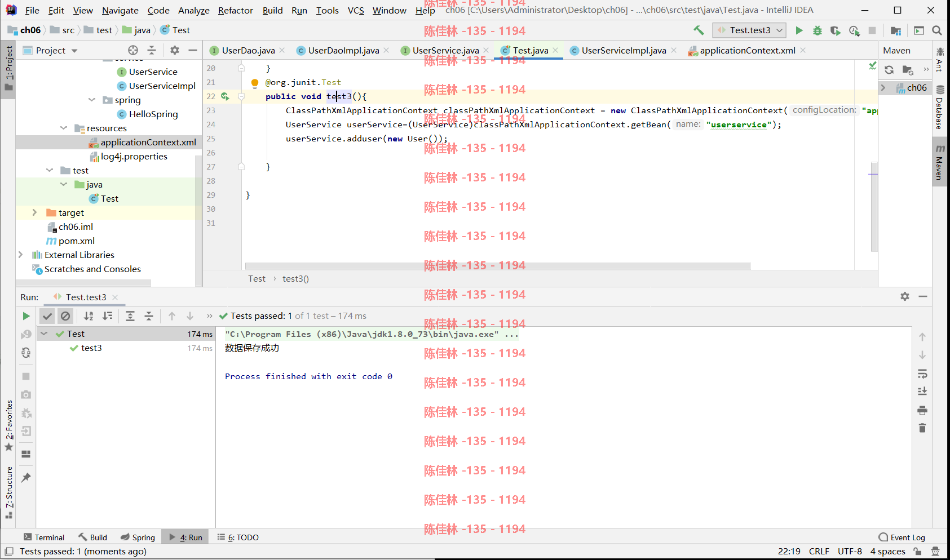Open the Spring tool window

138,537
